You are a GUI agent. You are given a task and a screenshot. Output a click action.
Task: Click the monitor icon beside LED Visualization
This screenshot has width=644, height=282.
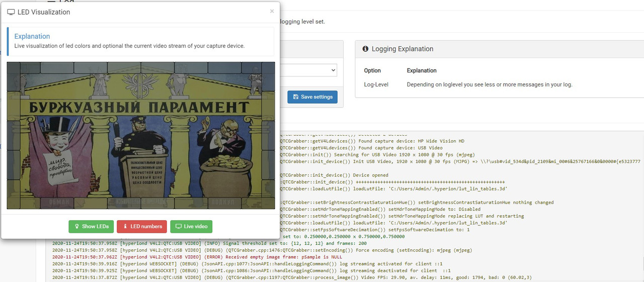pyautogui.click(x=11, y=12)
